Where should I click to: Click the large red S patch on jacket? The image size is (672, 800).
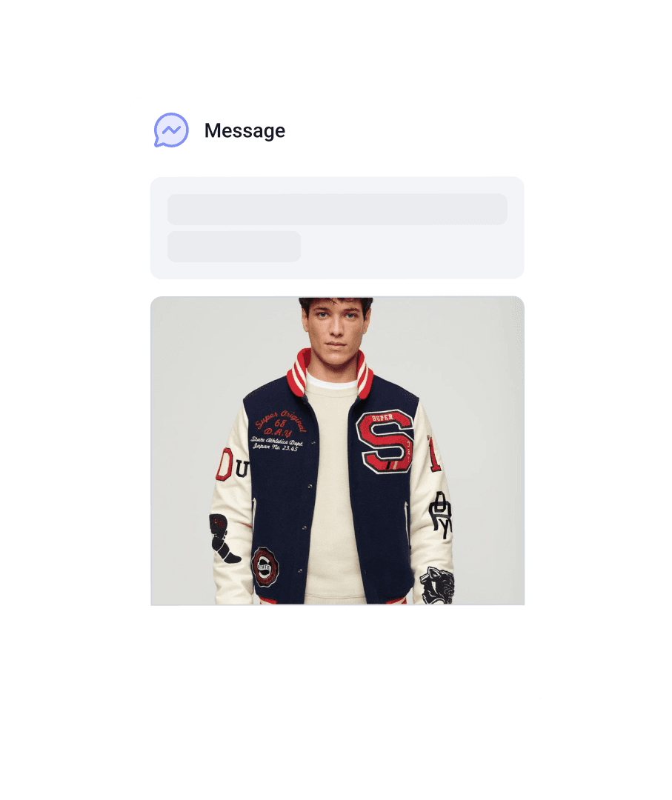(x=385, y=441)
